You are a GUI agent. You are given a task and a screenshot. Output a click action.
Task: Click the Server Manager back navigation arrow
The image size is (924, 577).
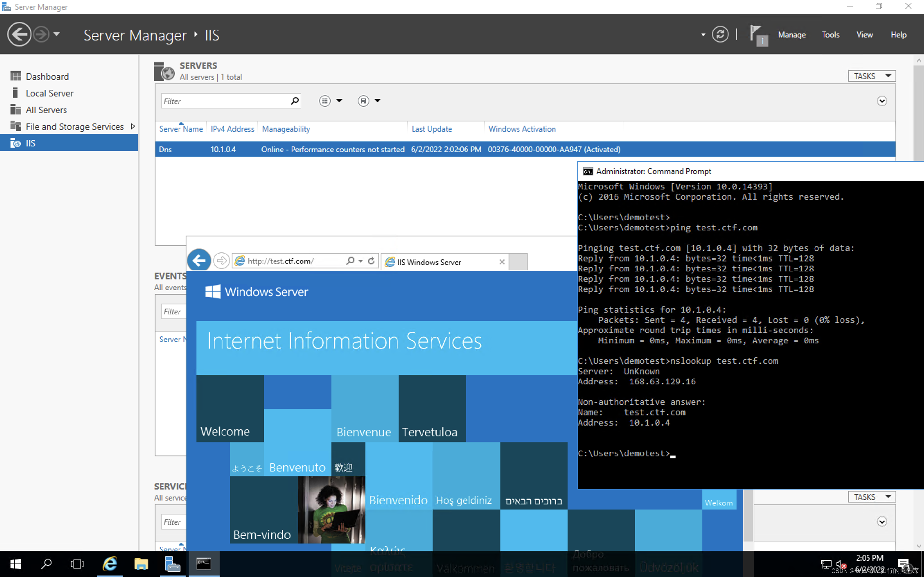pyautogui.click(x=19, y=34)
